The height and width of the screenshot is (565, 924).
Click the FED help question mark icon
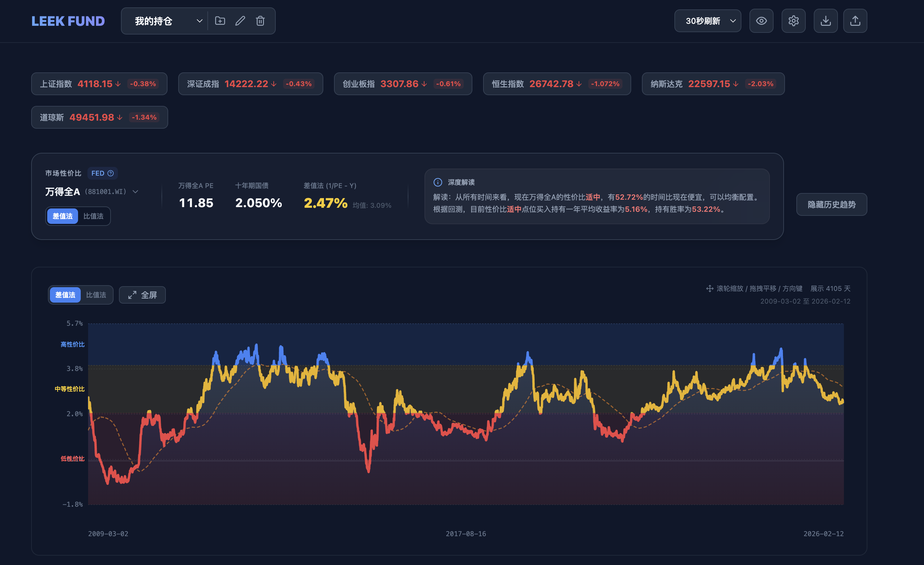111,173
